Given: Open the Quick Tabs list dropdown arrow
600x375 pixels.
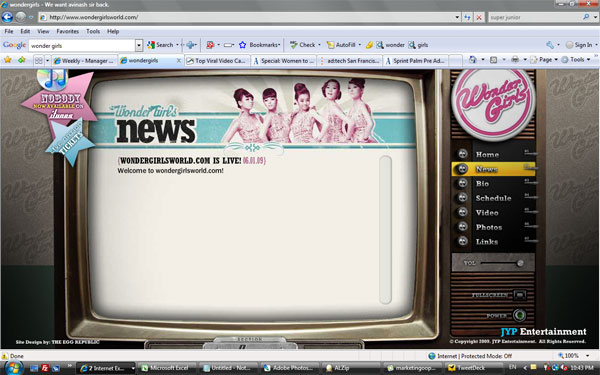Looking at the screenshot, I should tap(47, 60).
